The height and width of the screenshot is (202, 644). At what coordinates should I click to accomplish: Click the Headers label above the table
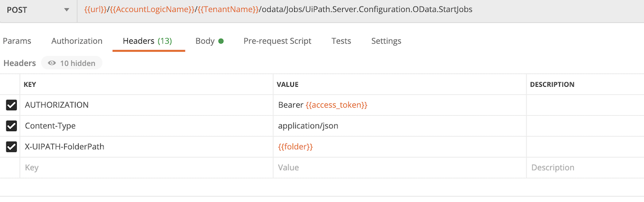tap(20, 63)
